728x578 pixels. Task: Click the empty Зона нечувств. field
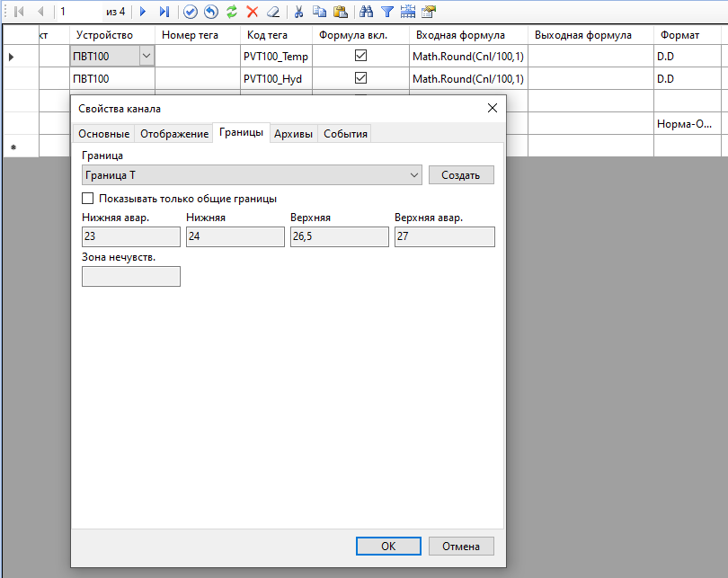(131, 276)
